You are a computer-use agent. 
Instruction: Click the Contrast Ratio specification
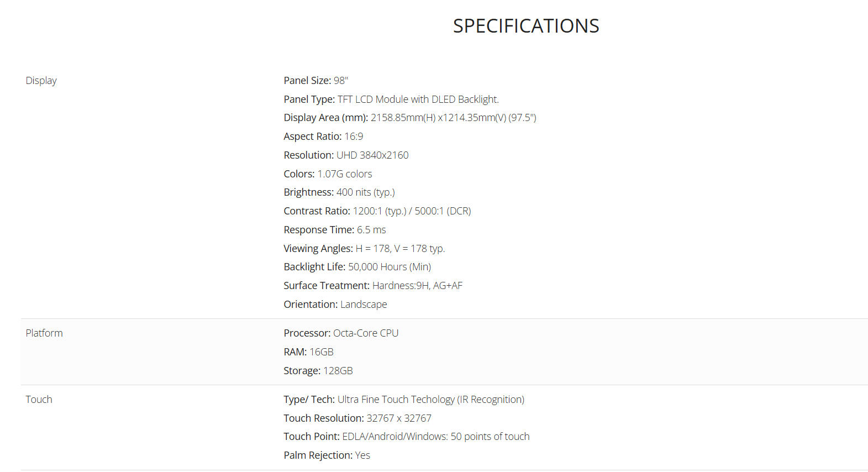pyautogui.click(x=377, y=211)
